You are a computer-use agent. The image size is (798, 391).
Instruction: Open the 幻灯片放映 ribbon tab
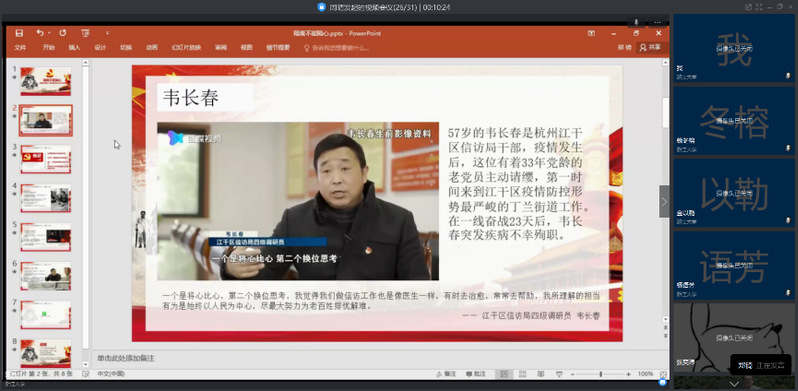(x=186, y=47)
